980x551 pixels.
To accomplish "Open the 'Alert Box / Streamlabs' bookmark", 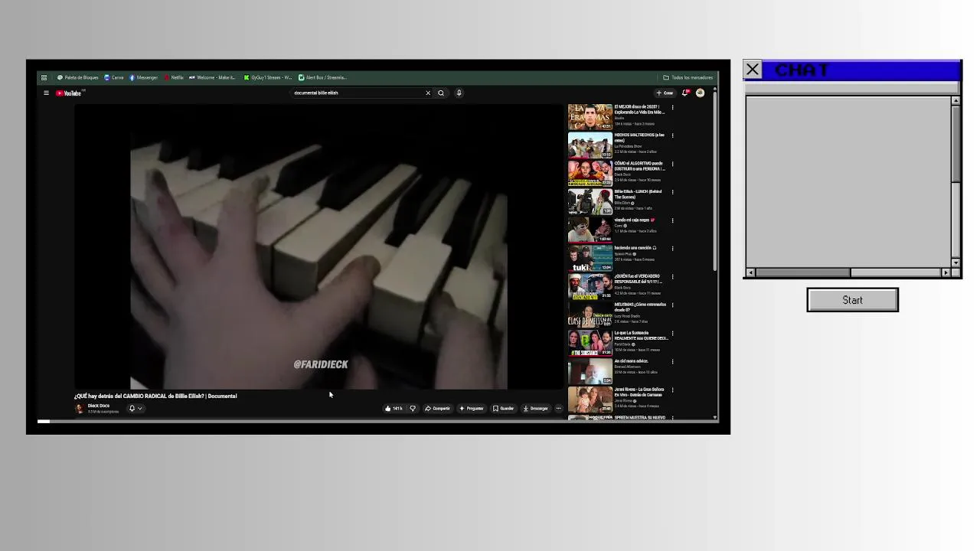I will click(x=322, y=77).
